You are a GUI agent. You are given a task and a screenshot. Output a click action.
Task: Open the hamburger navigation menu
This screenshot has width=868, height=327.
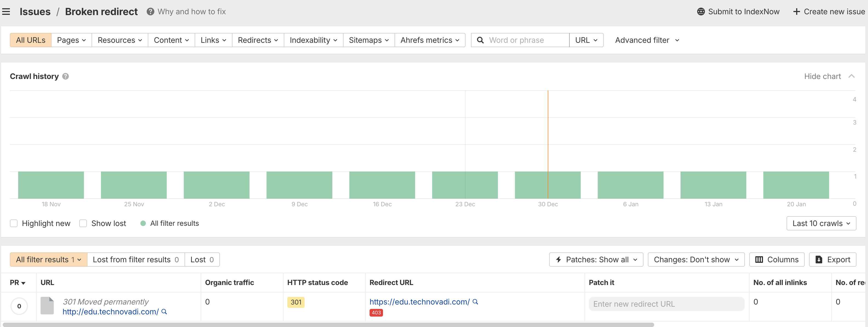[6, 12]
